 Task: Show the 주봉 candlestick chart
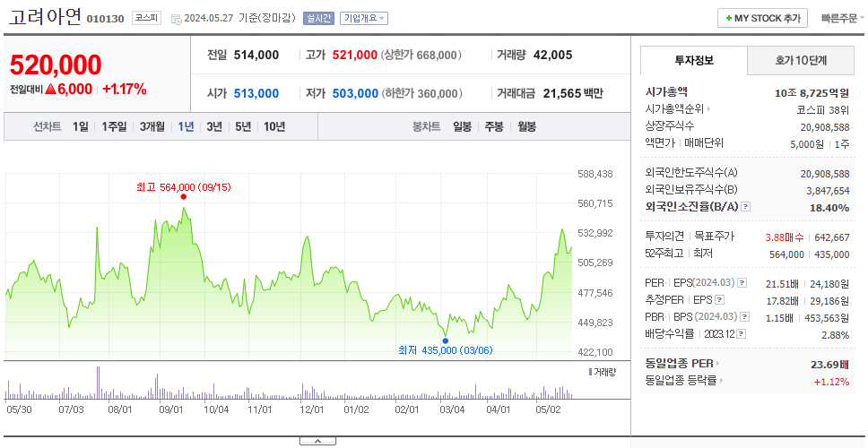click(x=494, y=126)
